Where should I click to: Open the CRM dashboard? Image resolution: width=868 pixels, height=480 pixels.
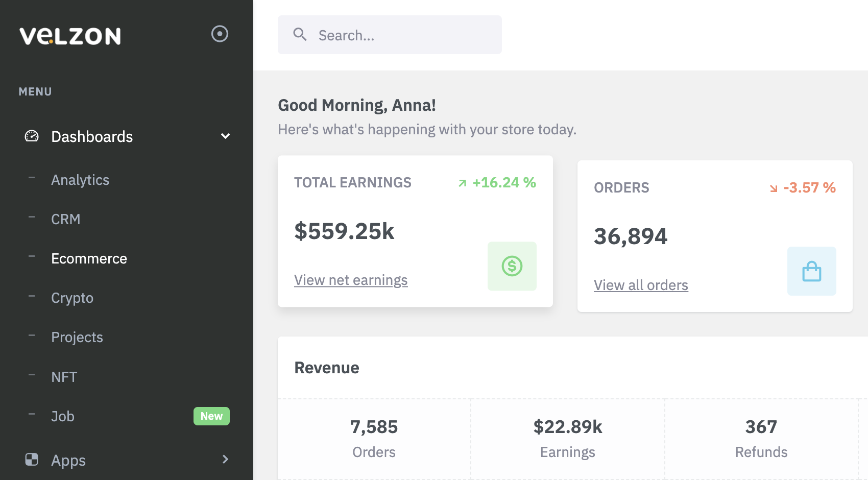point(65,219)
